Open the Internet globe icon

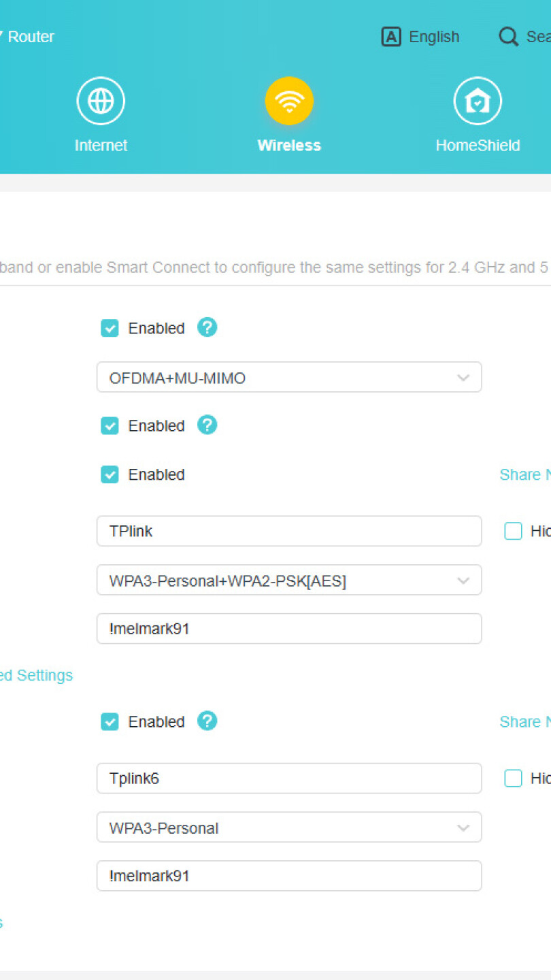101,101
